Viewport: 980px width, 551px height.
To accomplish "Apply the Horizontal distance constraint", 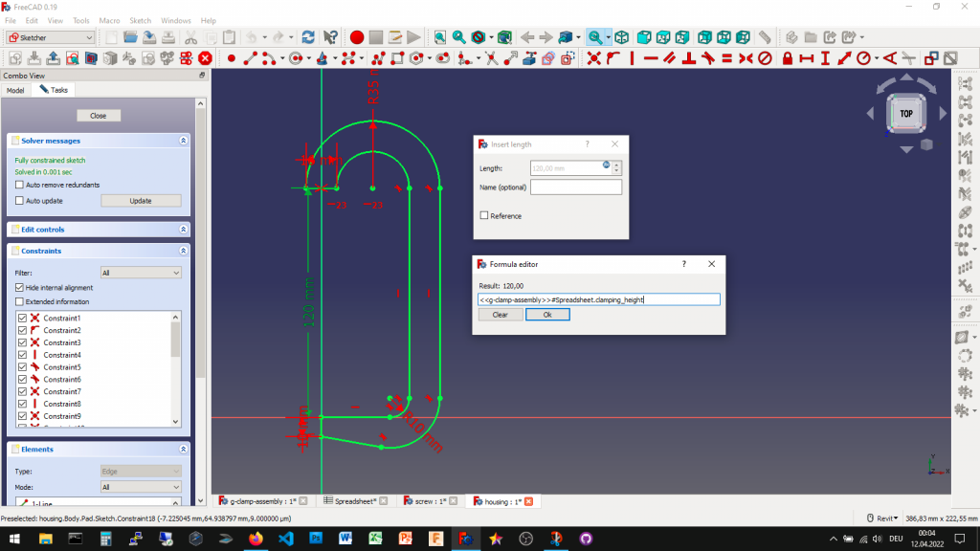I will click(806, 58).
